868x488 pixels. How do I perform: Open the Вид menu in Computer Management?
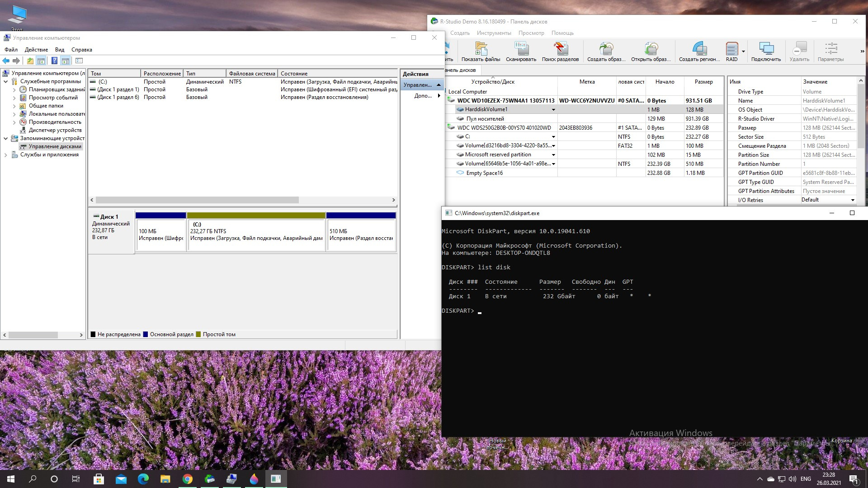click(60, 50)
